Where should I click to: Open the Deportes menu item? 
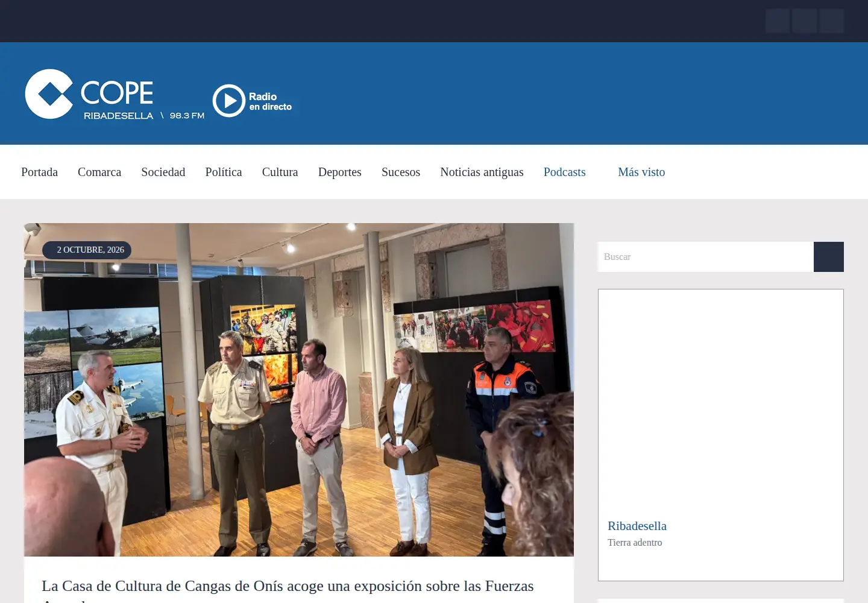(x=340, y=172)
